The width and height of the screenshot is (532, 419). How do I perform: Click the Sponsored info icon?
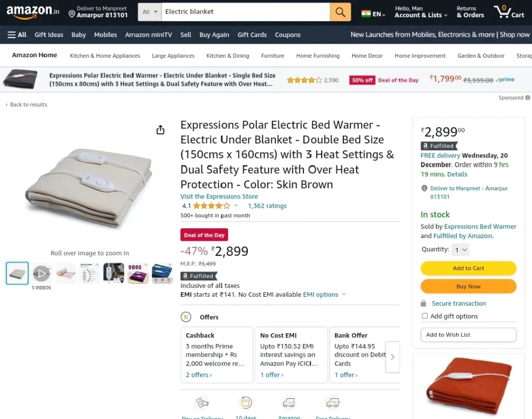click(x=528, y=98)
